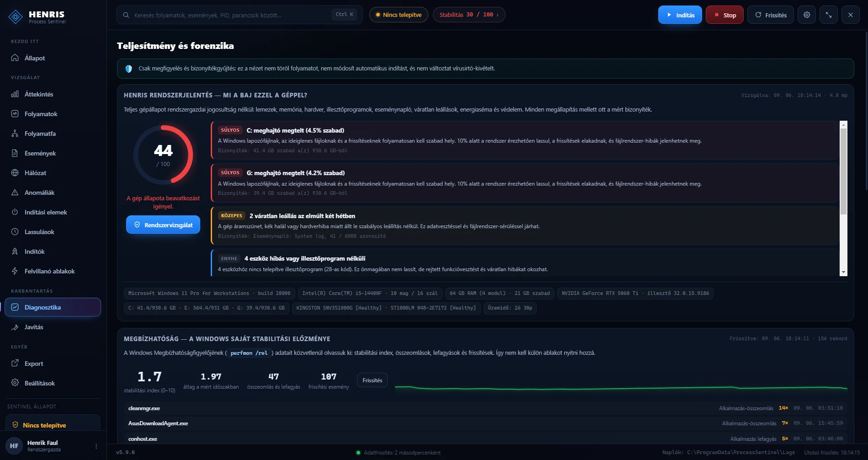Viewport: 868px width, 460px height.
Task: Click the Javítás wrench icon
Action: pyautogui.click(x=15, y=327)
